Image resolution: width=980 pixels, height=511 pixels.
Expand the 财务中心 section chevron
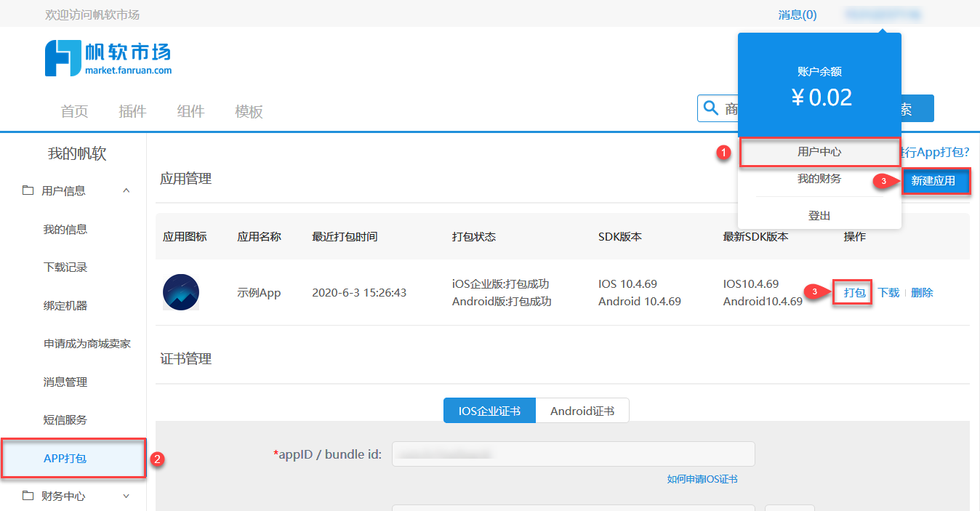[126, 496]
